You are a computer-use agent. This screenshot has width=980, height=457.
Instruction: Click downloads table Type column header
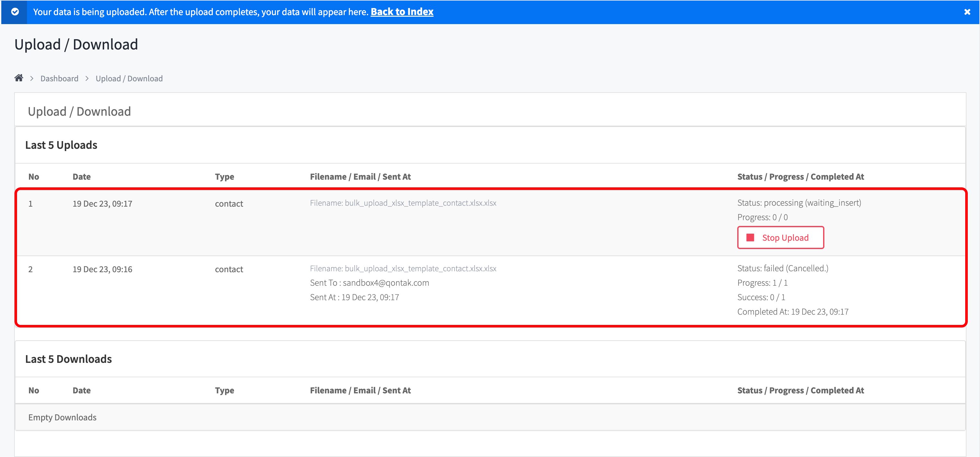pos(224,390)
